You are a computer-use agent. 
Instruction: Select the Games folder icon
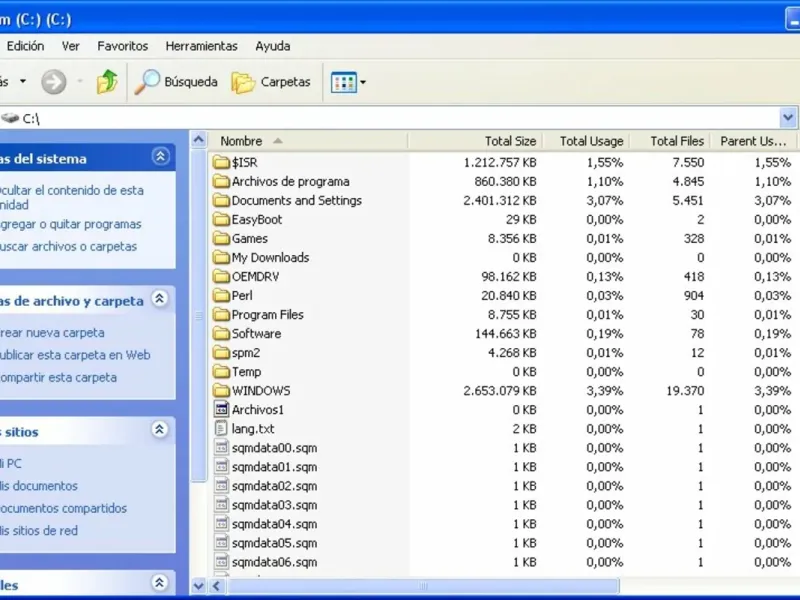[221, 238]
